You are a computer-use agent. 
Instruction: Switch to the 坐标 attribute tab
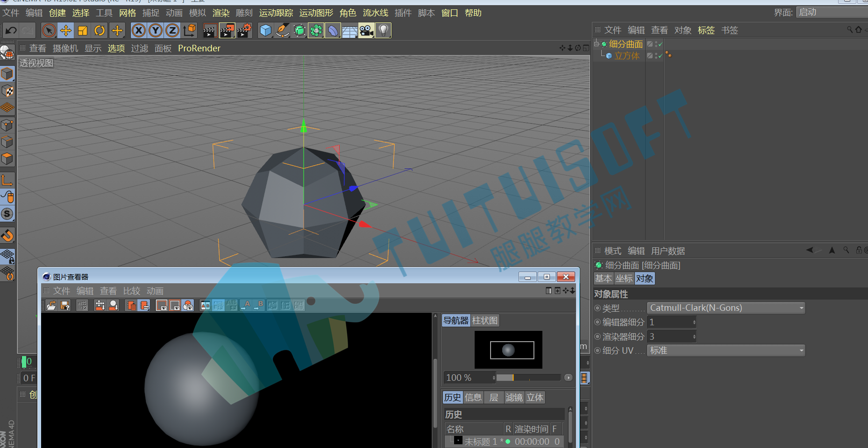click(624, 279)
